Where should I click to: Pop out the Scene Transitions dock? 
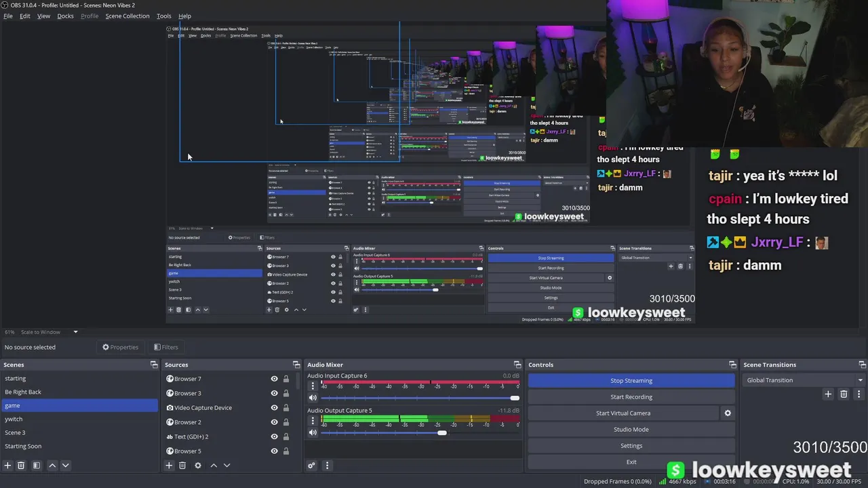click(x=861, y=365)
